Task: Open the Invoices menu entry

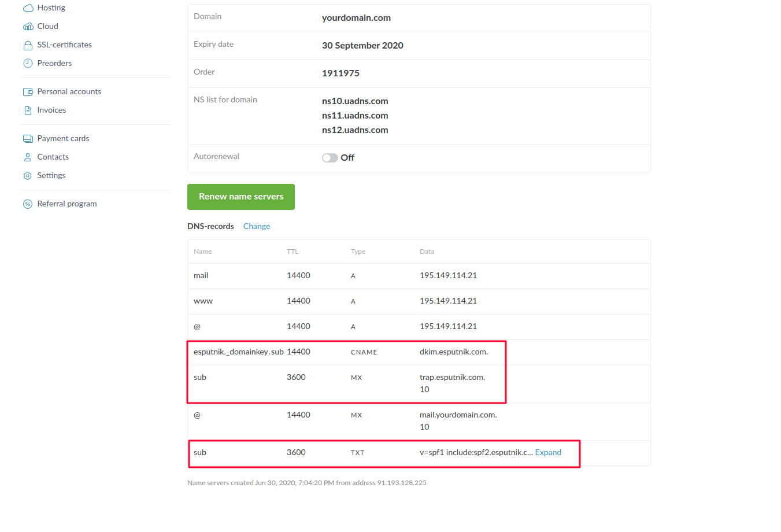Action: click(52, 110)
